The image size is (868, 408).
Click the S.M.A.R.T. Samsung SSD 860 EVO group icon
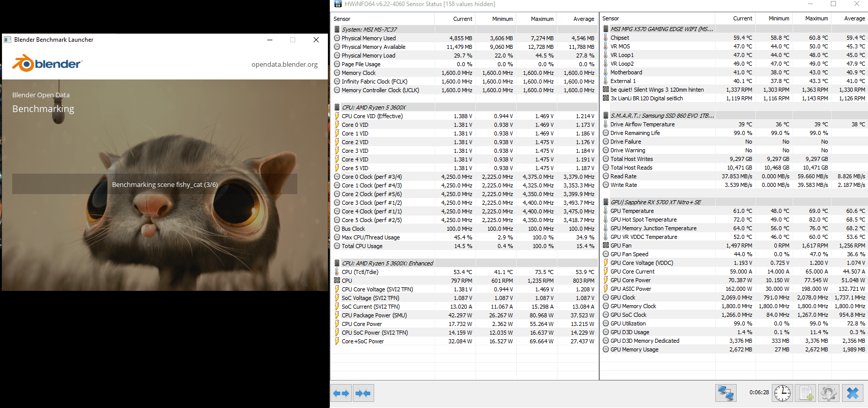click(606, 116)
